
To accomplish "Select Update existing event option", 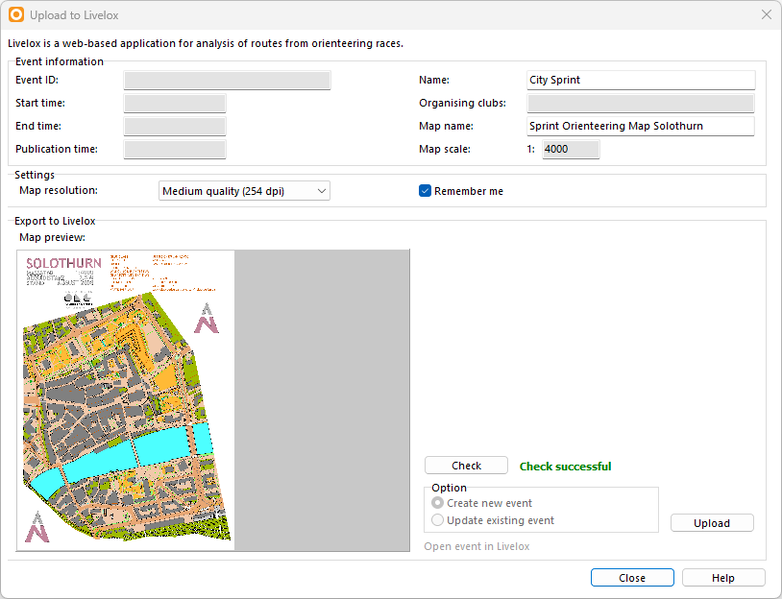I will (x=437, y=520).
